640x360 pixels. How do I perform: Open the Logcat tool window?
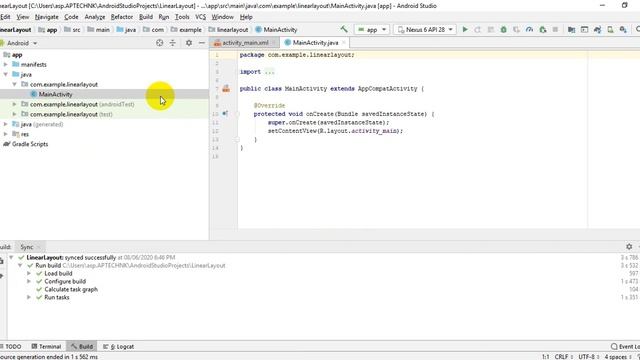pos(118,346)
